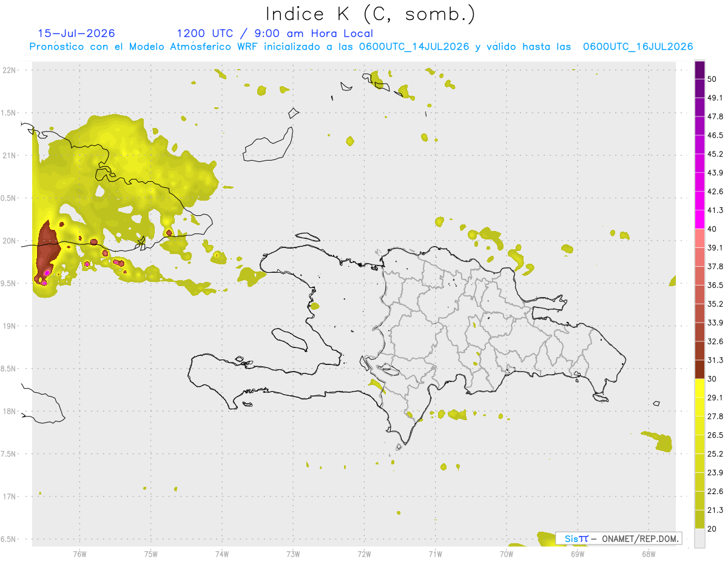The width and height of the screenshot is (728, 562).
Task: Click the colorbar value "46.5"
Action: click(x=715, y=135)
